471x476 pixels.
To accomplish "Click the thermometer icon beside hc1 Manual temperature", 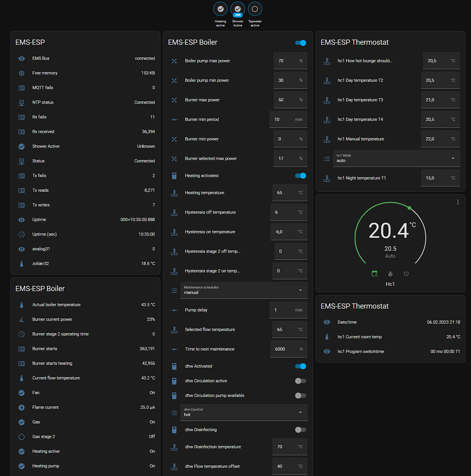I will tap(327, 139).
